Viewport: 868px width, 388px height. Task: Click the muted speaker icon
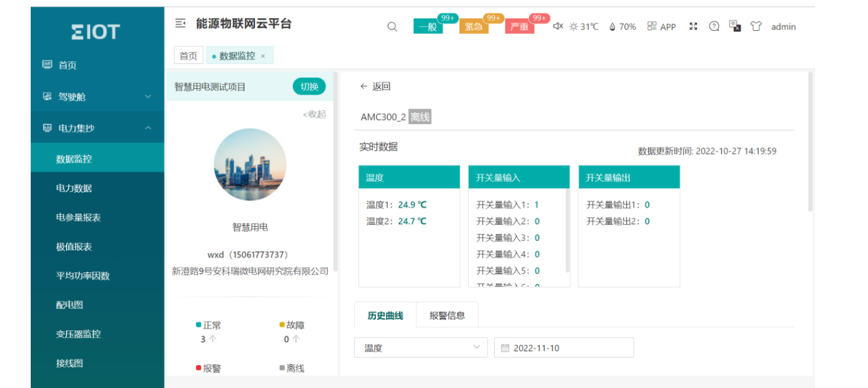point(558,26)
